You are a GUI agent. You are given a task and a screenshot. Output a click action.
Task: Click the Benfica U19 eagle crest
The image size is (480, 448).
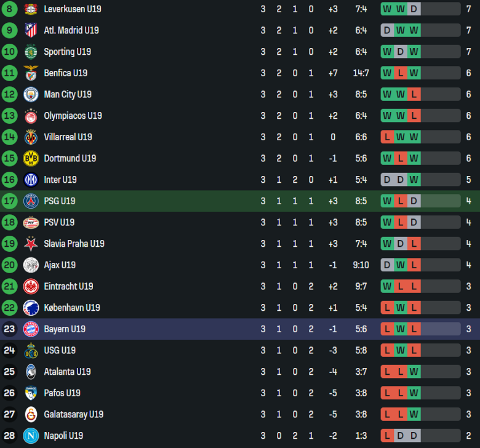click(31, 73)
